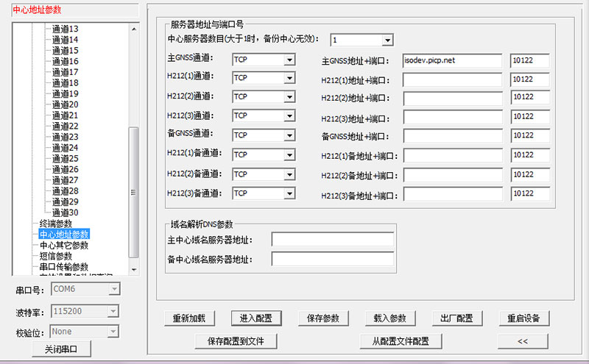Select 通道15 in the tree
The height and width of the screenshot is (364, 589).
click(65, 51)
